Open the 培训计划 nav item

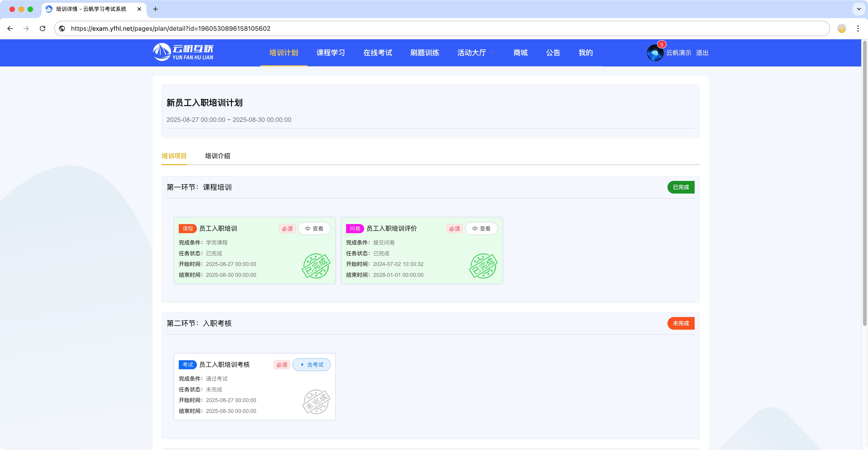click(x=284, y=53)
